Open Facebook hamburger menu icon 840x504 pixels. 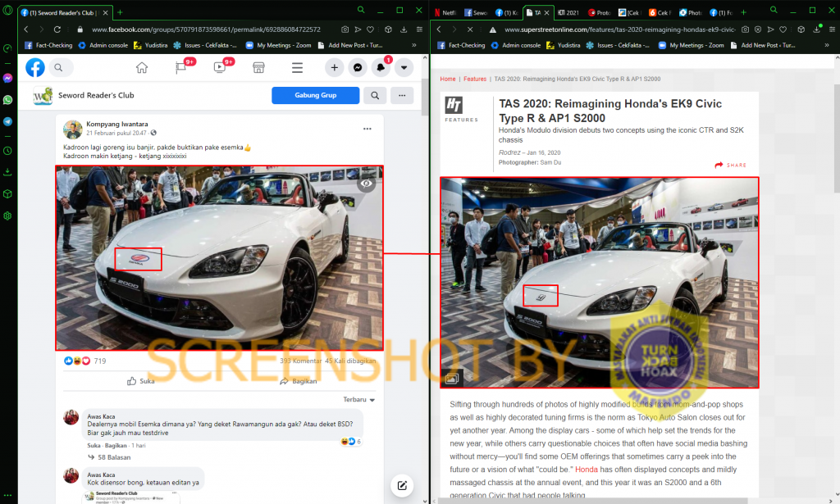pyautogui.click(x=297, y=67)
